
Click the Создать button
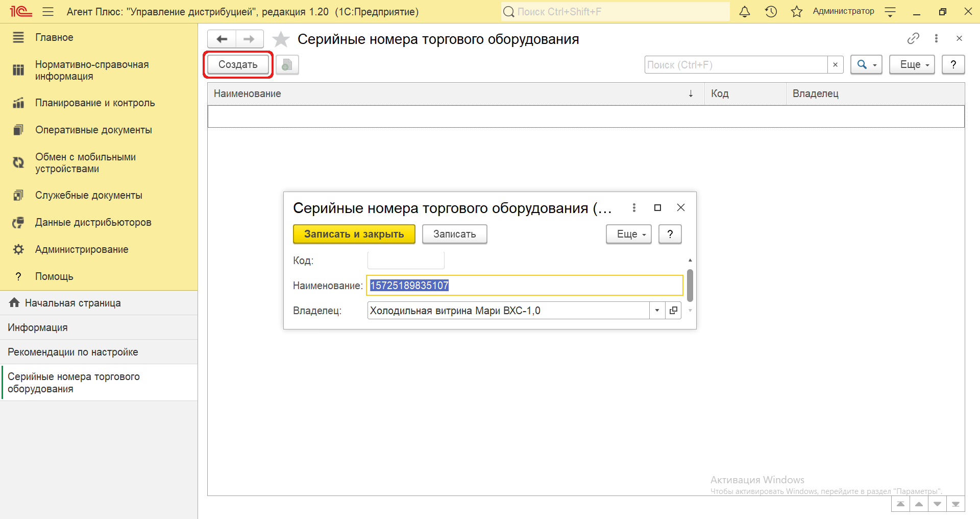tap(238, 64)
